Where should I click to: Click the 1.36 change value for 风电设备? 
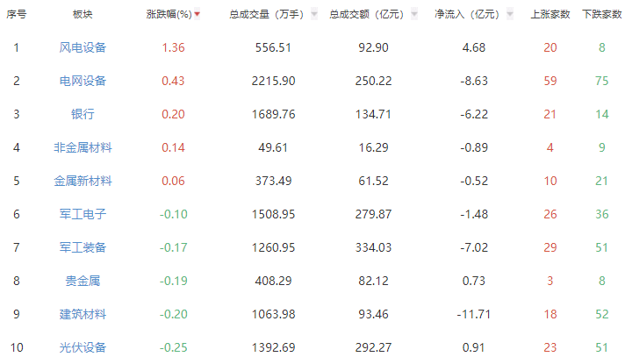174,47
